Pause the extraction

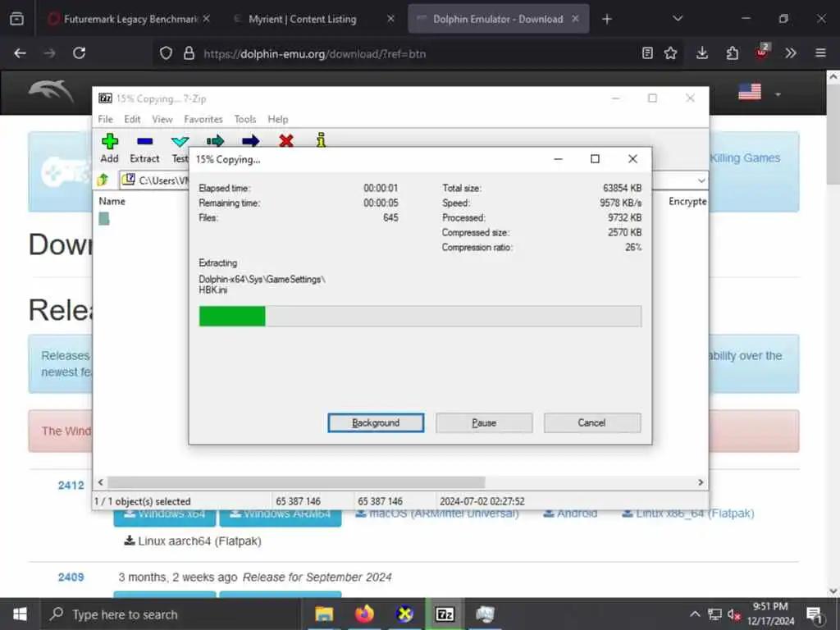[484, 422]
